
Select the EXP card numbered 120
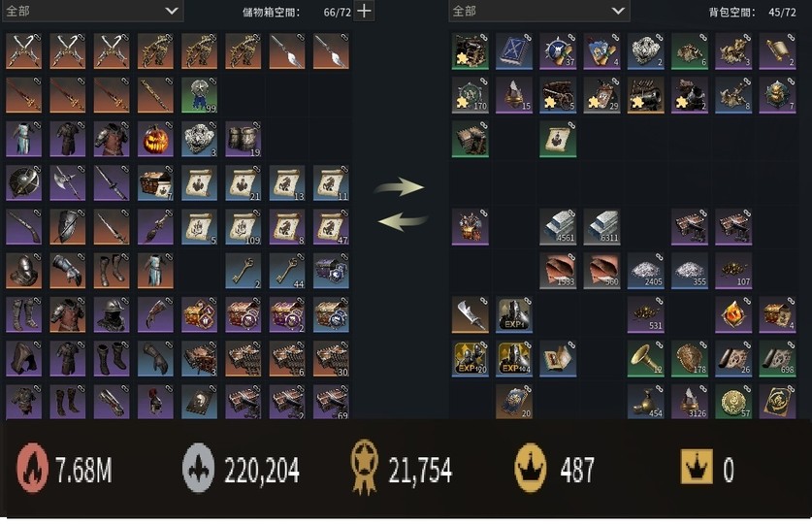(x=470, y=358)
